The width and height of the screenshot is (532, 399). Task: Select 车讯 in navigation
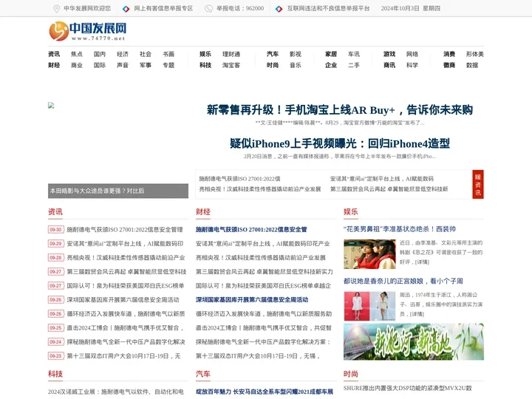[x=354, y=54]
